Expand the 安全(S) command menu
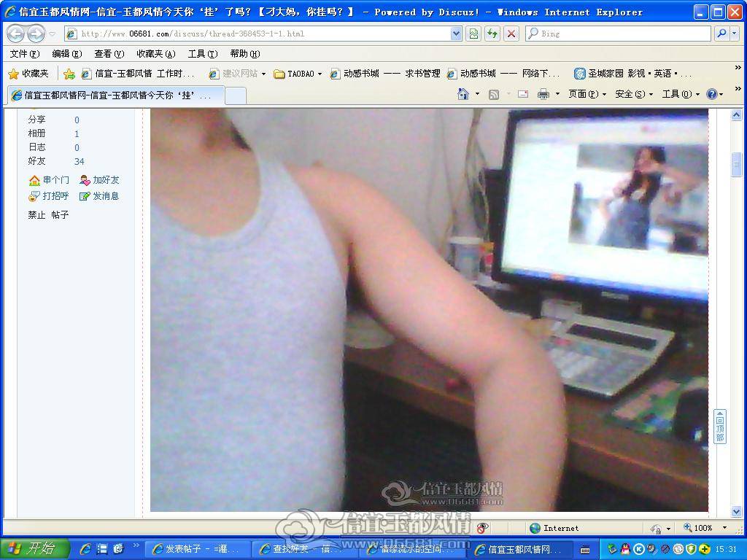Screen dimensions: 747x560 pyautogui.click(x=634, y=94)
